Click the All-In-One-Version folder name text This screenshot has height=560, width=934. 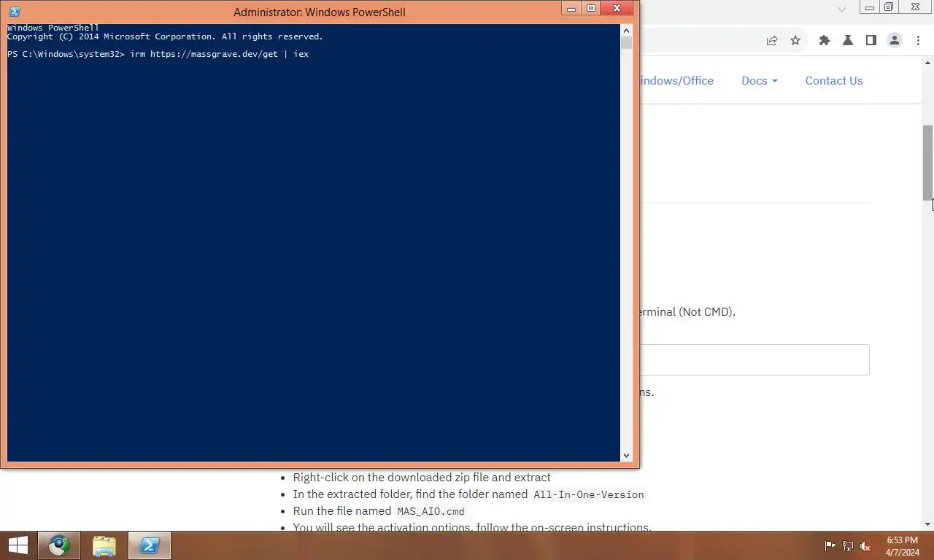[x=589, y=494]
